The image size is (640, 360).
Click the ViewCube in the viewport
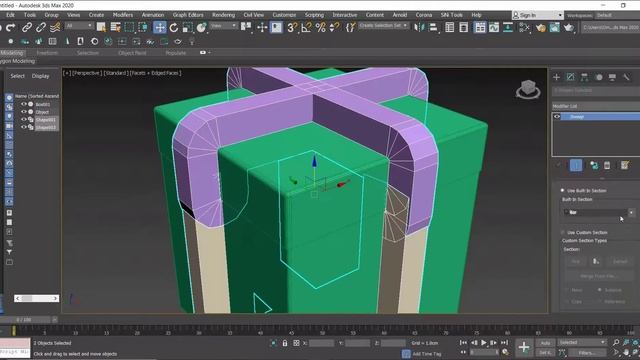pos(528,89)
